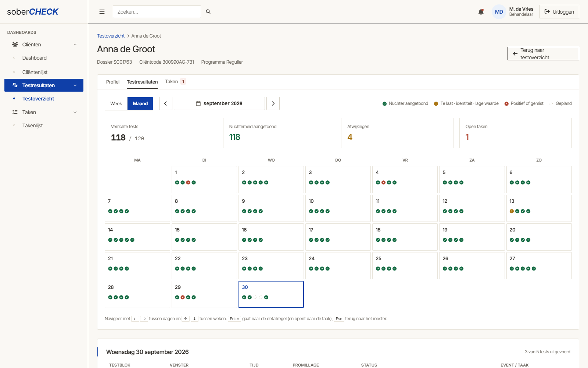Open the notifications bell
The width and height of the screenshot is (588, 368).
(481, 12)
